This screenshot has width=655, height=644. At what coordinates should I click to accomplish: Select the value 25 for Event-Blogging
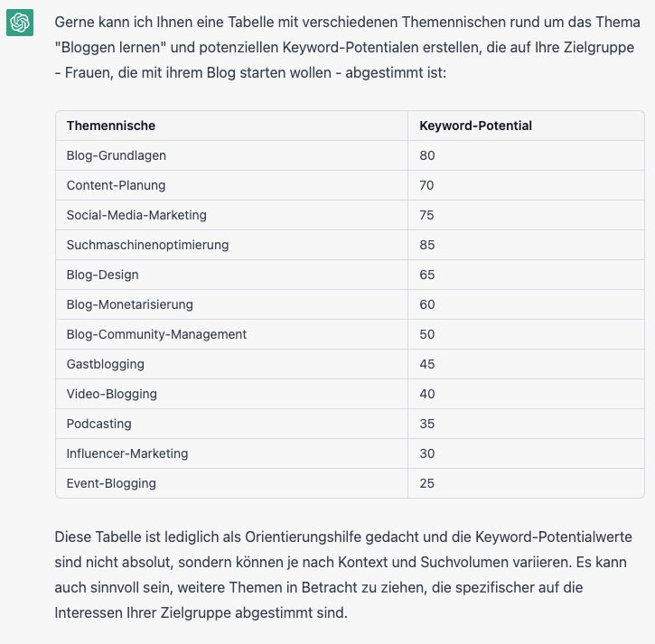tap(427, 483)
